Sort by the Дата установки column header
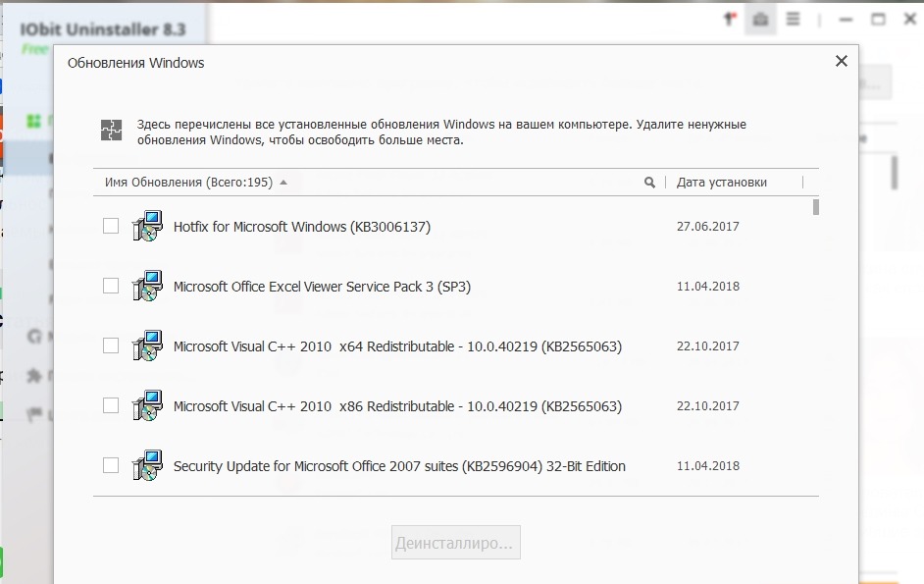 [722, 183]
